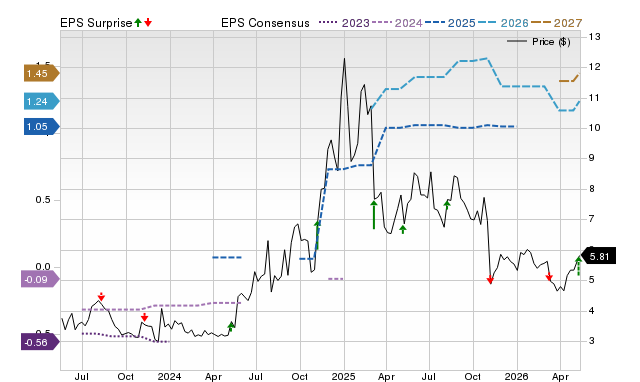Select the 2027 legend entry
Image resolution: width=640 pixels, height=382 pixels.
[557, 23]
